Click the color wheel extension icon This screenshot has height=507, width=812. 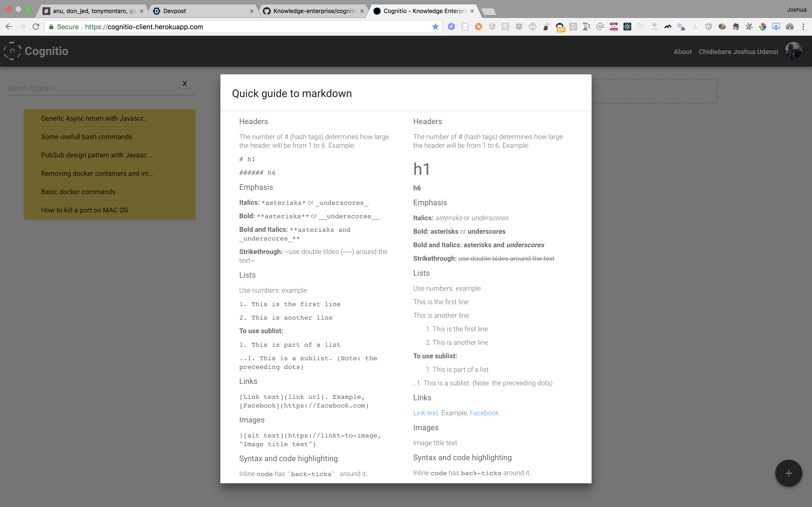pyautogui.click(x=763, y=27)
